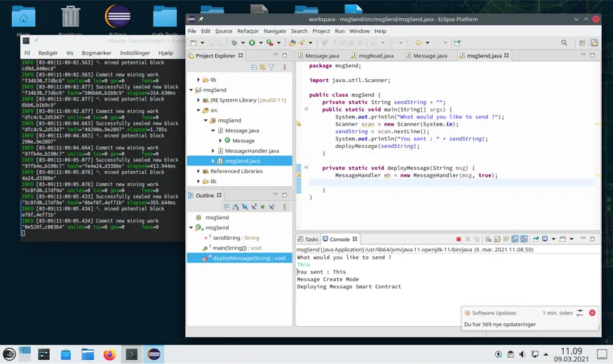The width and height of the screenshot is (613, 364).
Task: Start debugging with the bug icon
Action: click(x=234, y=43)
